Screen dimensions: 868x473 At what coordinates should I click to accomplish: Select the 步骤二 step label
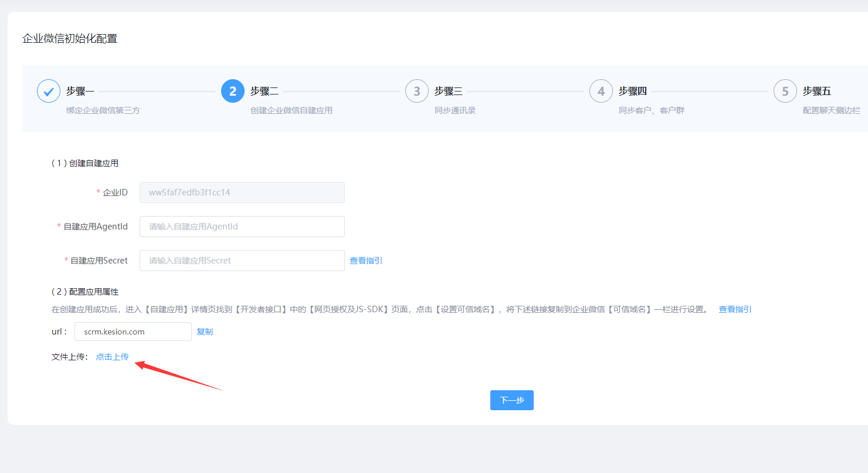[265, 92]
